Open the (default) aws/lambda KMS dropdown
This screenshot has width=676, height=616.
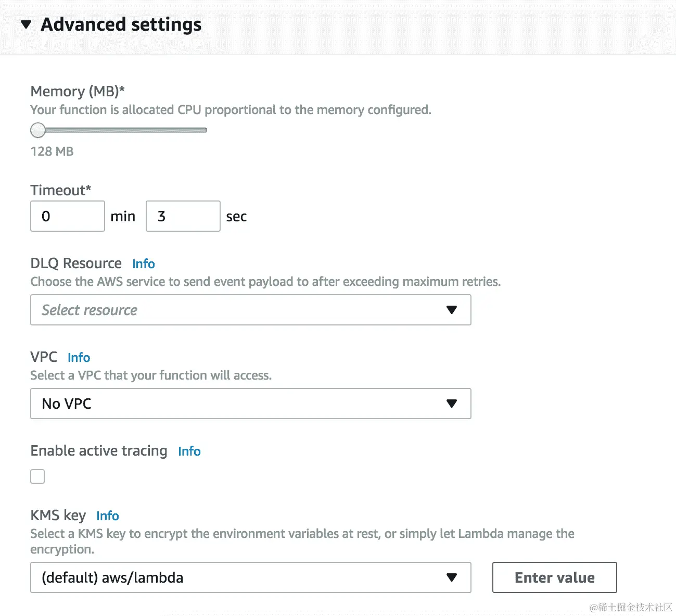[239, 577]
